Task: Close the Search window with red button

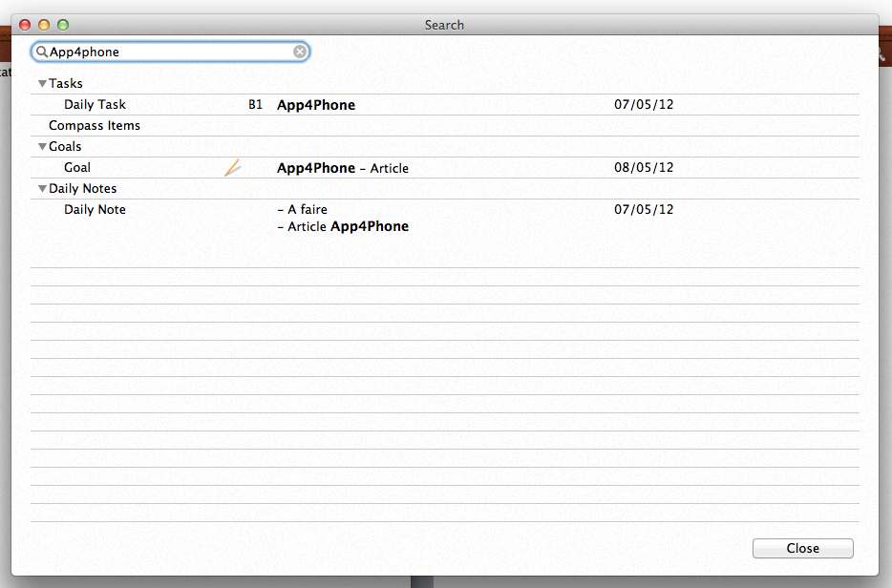Action: tap(25, 25)
